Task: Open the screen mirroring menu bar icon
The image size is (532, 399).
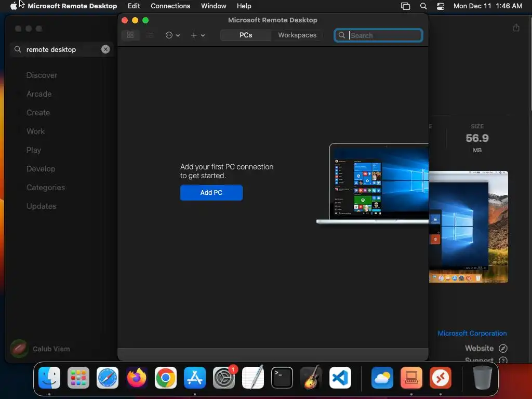Action: click(x=405, y=6)
